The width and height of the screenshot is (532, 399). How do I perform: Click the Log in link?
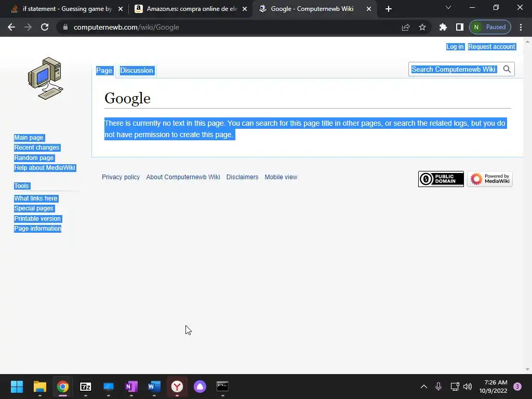[455, 47]
